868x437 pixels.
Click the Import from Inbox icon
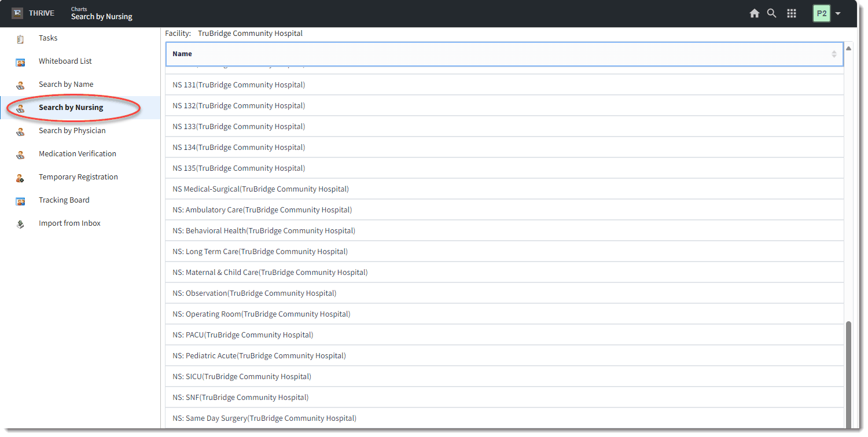point(20,224)
